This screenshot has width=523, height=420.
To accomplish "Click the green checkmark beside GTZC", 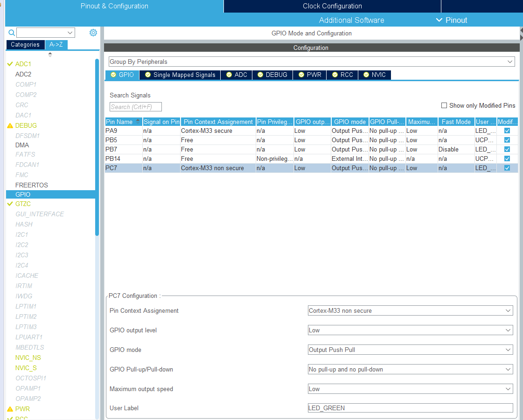I will [10, 204].
